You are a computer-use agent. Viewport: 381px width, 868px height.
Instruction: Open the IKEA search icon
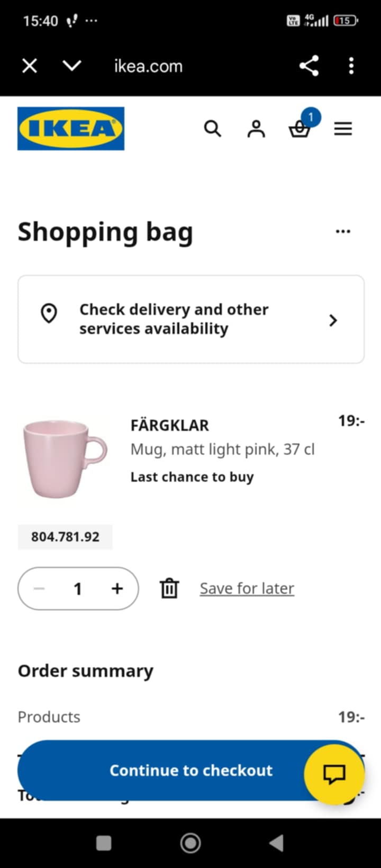212,129
